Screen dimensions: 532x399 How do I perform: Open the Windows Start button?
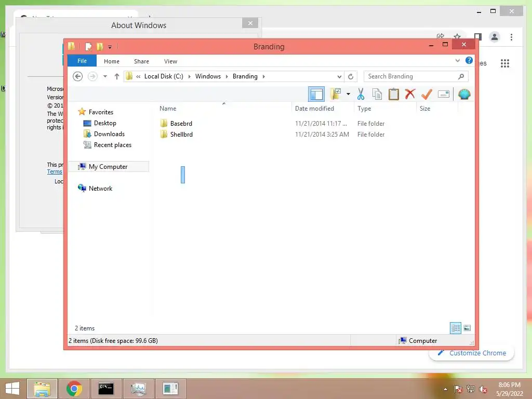(x=12, y=389)
